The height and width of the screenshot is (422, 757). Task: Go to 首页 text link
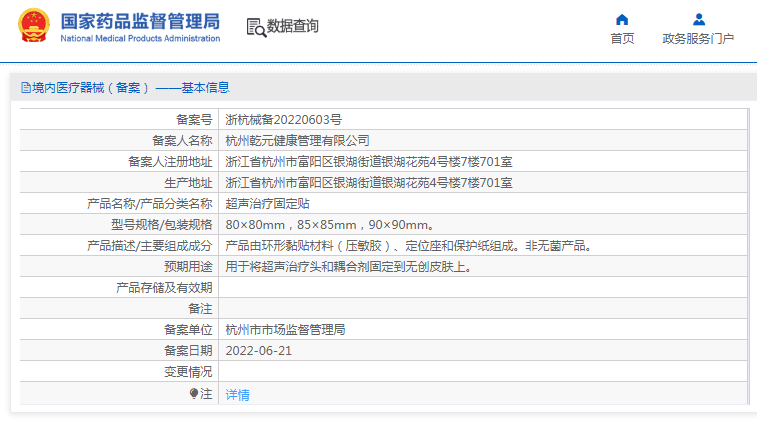[622, 39]
